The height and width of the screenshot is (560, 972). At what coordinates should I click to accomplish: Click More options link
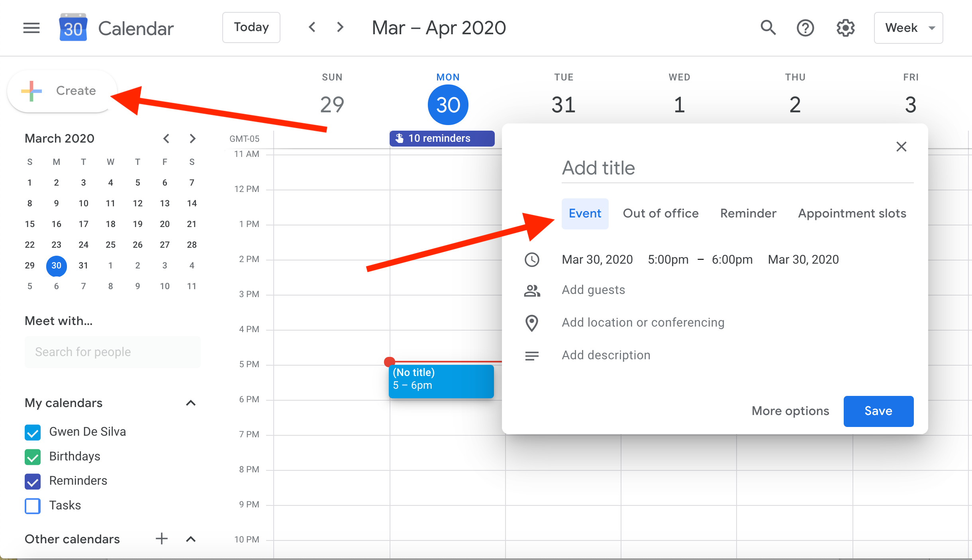pyautogui.click(x=790, y=411)
